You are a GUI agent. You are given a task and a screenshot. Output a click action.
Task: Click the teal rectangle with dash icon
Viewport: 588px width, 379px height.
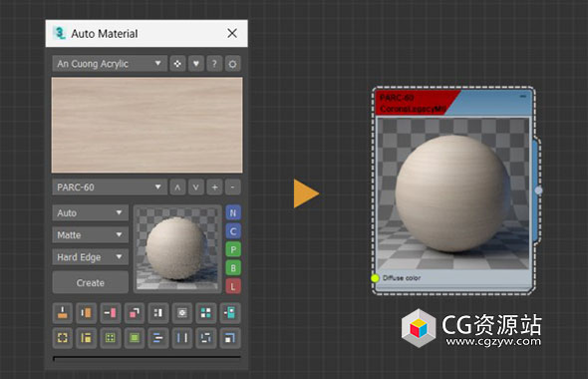(x=230, y=313)
